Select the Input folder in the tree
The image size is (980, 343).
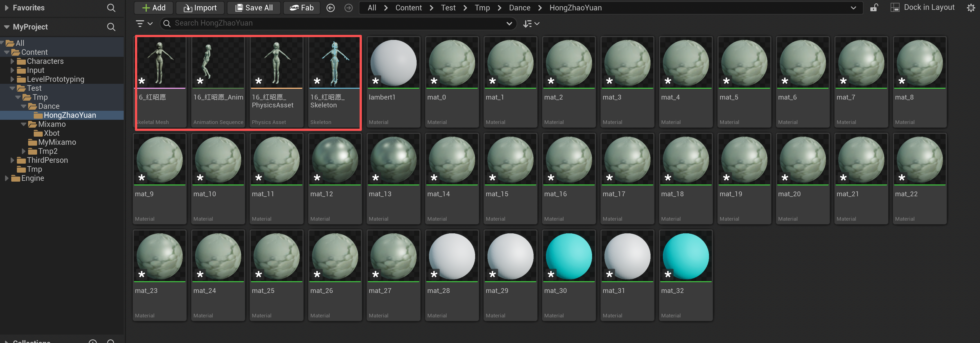tap(35, 70)
